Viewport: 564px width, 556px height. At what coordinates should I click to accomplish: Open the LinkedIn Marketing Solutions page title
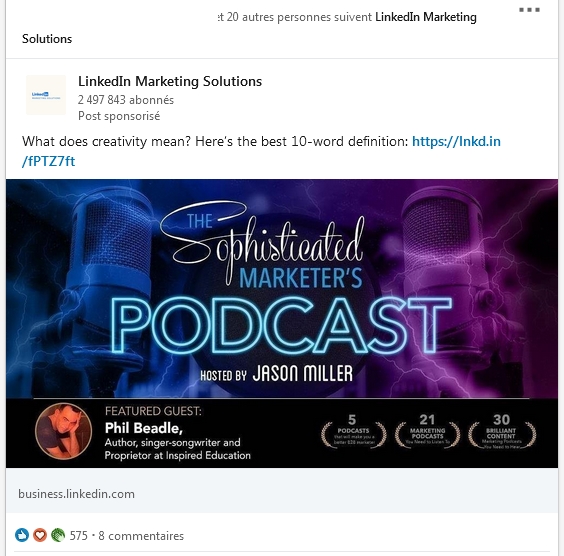tap(170, 81)
